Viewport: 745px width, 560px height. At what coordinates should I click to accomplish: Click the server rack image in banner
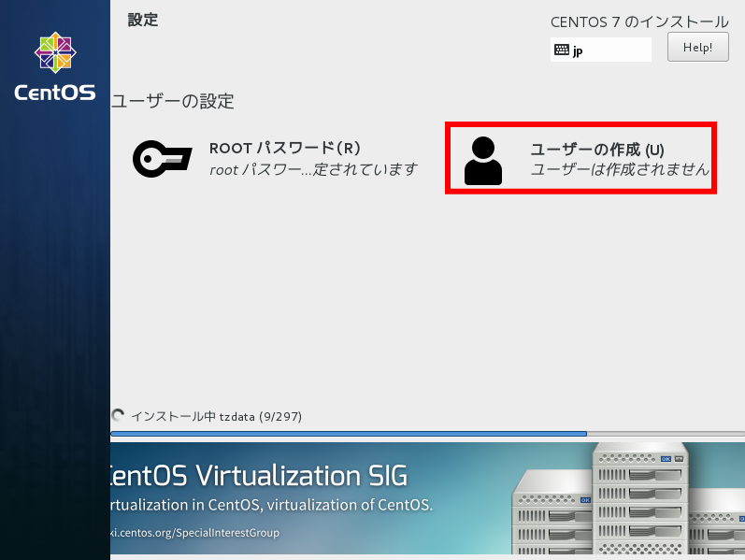(628, 498)
